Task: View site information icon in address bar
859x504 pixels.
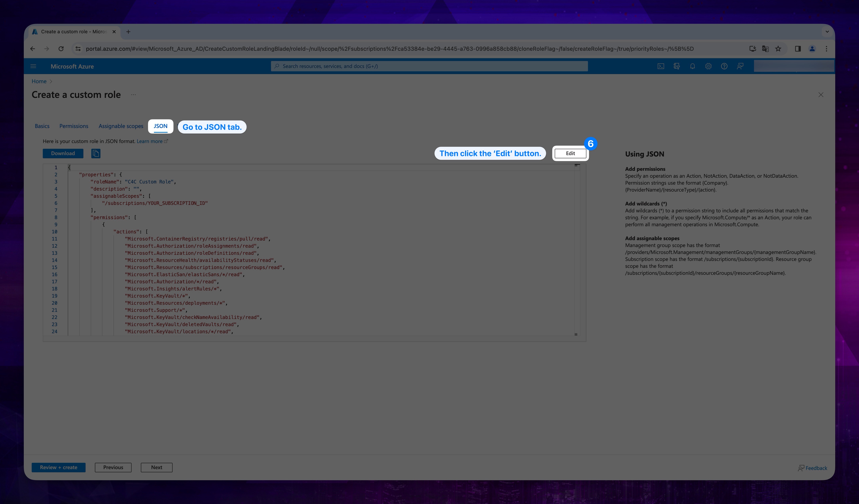Action: 78,49
